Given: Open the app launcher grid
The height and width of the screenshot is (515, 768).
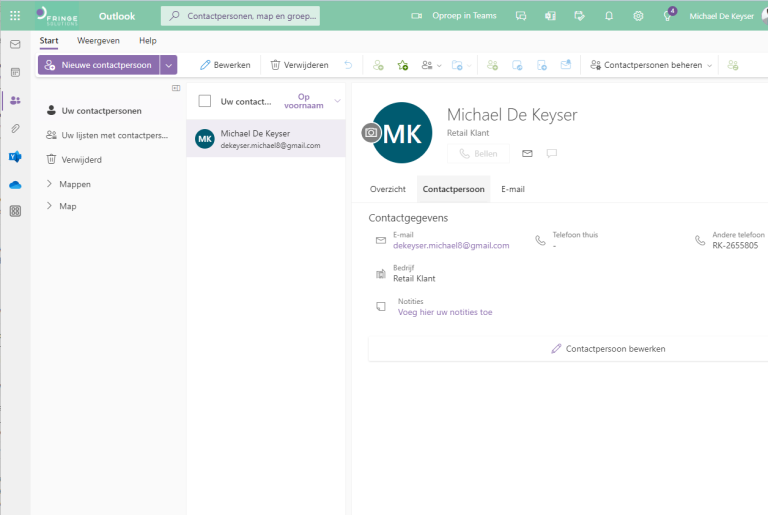Looking at the screenshot, I should point(15,16).
